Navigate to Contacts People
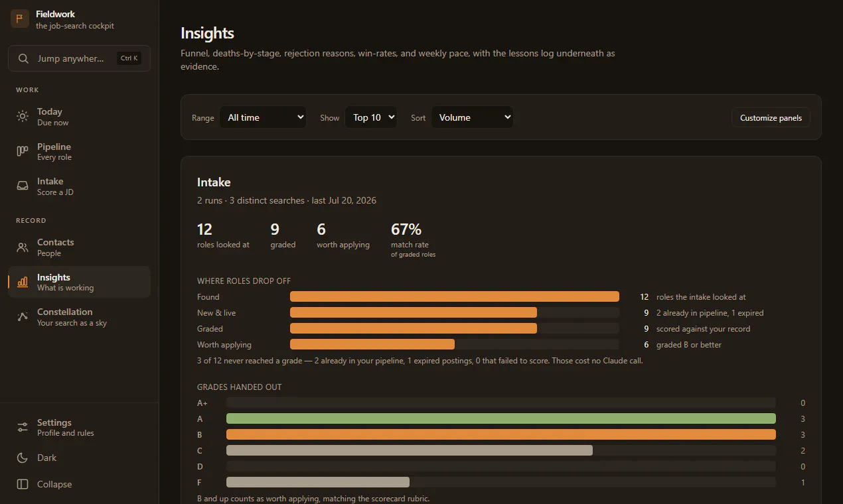This screenshot has height=504, width=843. pos(79,247)
